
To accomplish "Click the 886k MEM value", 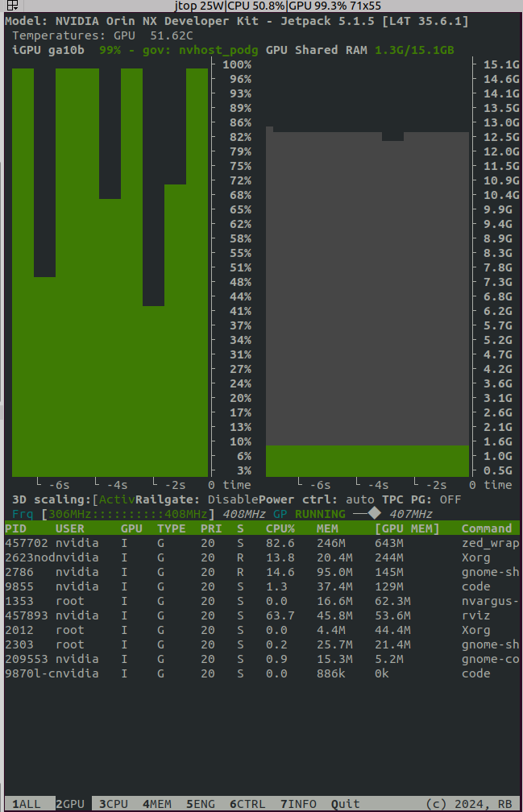I will (x=331, y=673).
